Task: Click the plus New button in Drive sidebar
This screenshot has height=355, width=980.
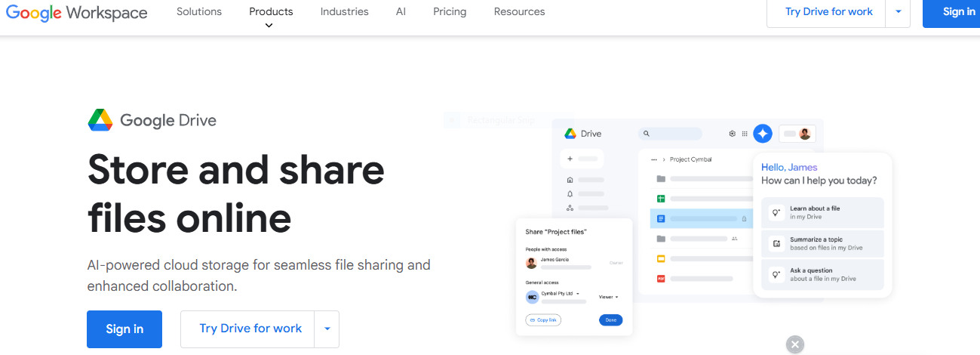Action: tap(581, 159)
